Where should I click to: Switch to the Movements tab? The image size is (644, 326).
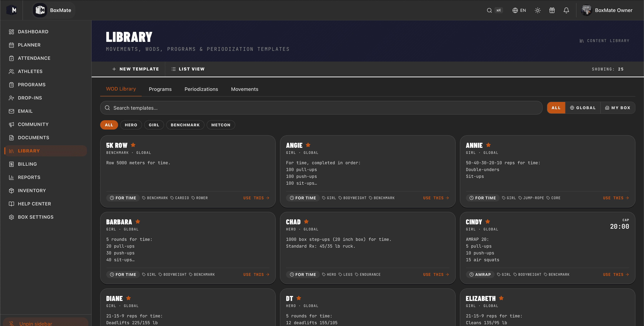(x=245, y=89)
